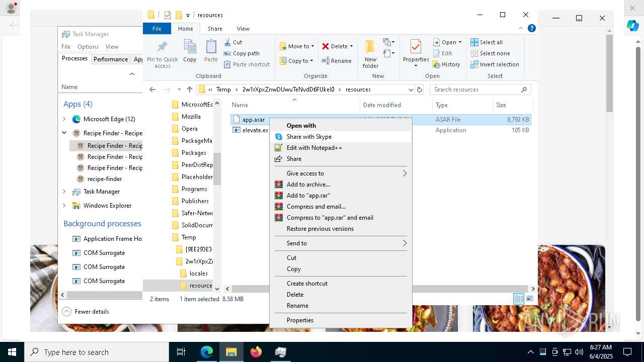The image size is (644, 362).
Task: Open Move to dropdown
Action: (x=297, y=46)
